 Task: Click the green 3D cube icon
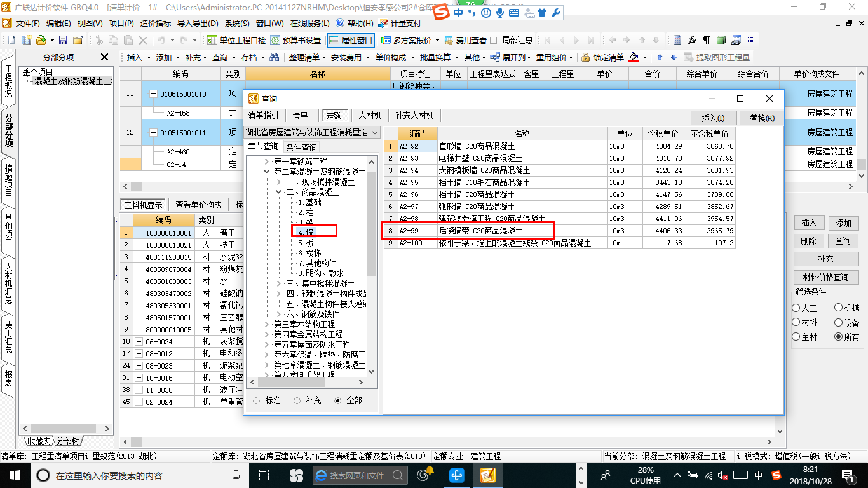tap(721, 40)
